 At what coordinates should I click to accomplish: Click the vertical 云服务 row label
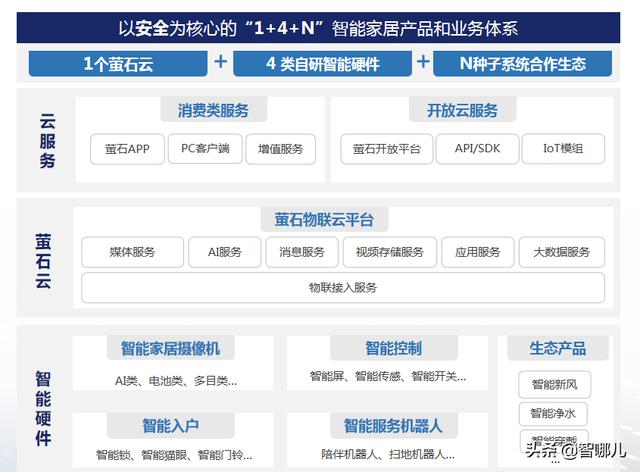[x=47, y=141]
